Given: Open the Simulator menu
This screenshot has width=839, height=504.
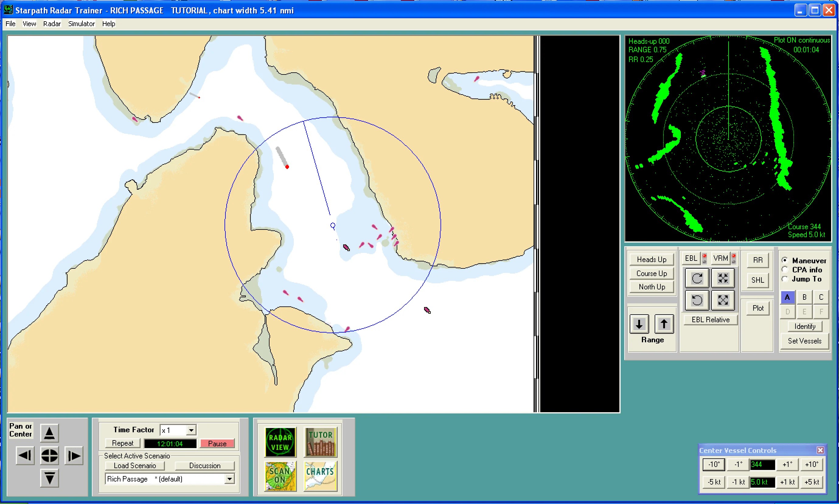Looking at the screenshot, I should (x=81, y=23).
